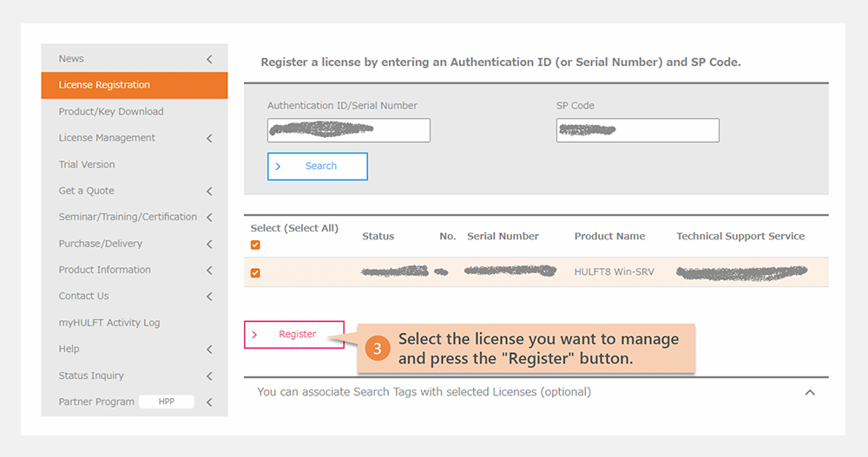The image size is (868, 457).
Task: Open myHULFT Activity Log
Action: [109, 323]
